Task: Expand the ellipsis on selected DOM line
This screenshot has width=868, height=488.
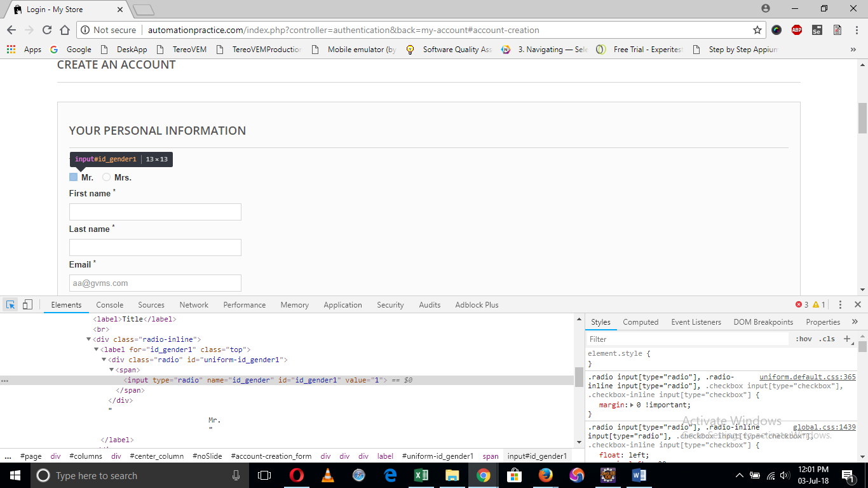Action: [4, 381]
